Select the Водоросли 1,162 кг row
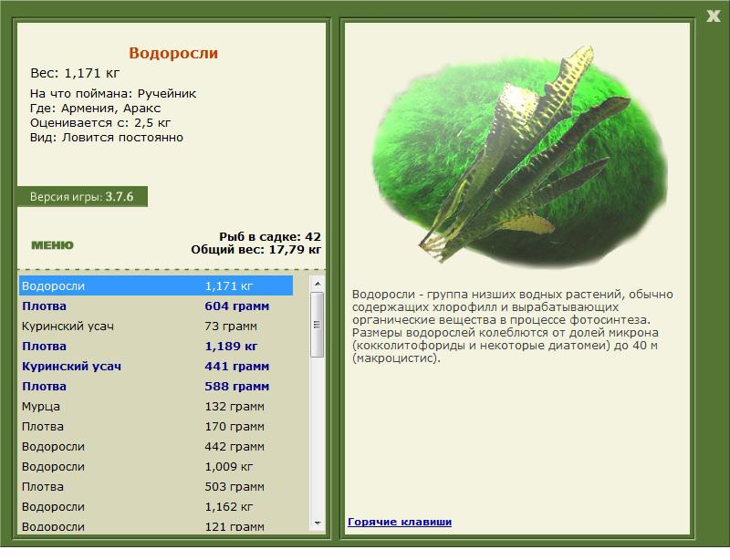 pyautogui.click(x=156, y=506)
